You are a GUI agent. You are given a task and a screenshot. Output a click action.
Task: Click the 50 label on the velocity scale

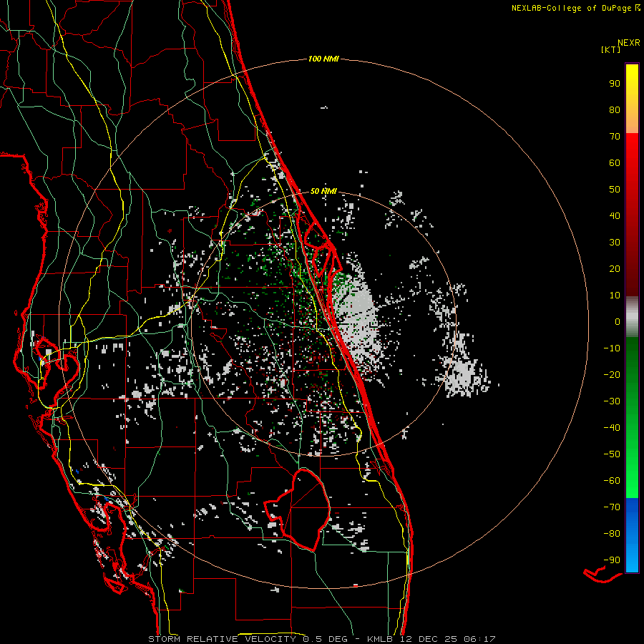click(x=614, y=190)
